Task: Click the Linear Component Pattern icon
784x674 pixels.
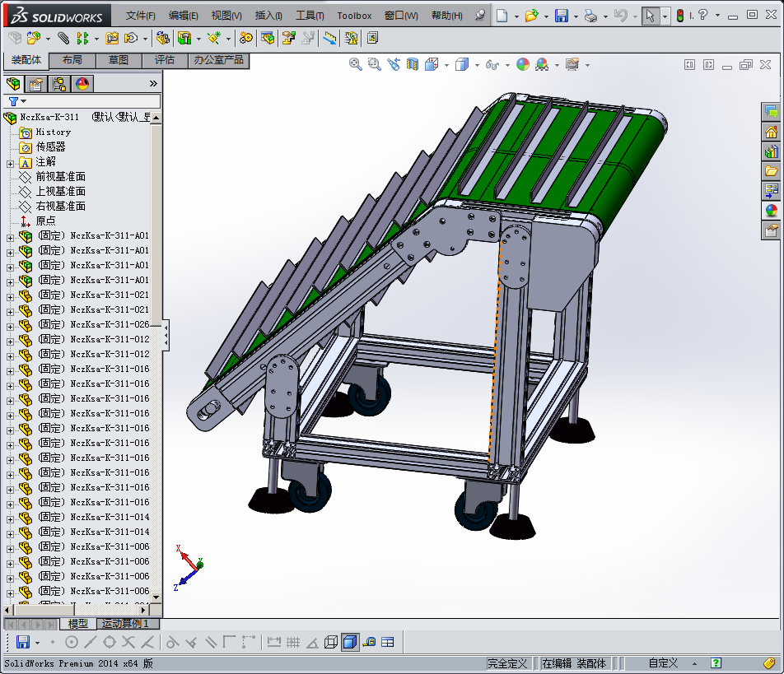Action: tap(82, 38)
